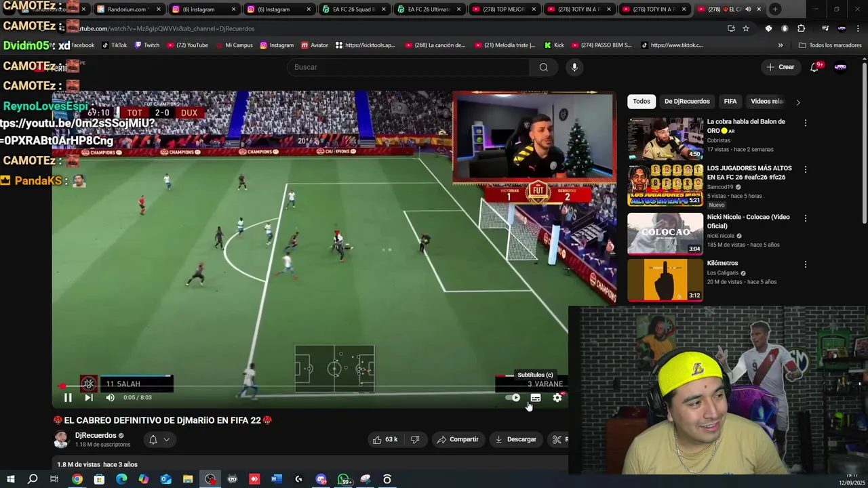The height and width of the screenshot is (488, 868).
Task: Open the Aviator bookmark
Action: [315, 45]
